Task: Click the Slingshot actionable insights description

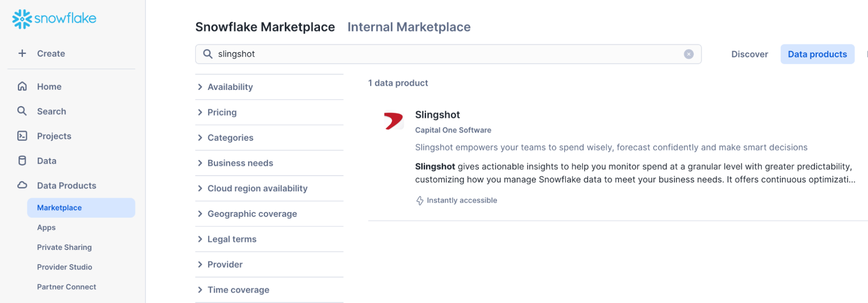Action: click(635, 173)
